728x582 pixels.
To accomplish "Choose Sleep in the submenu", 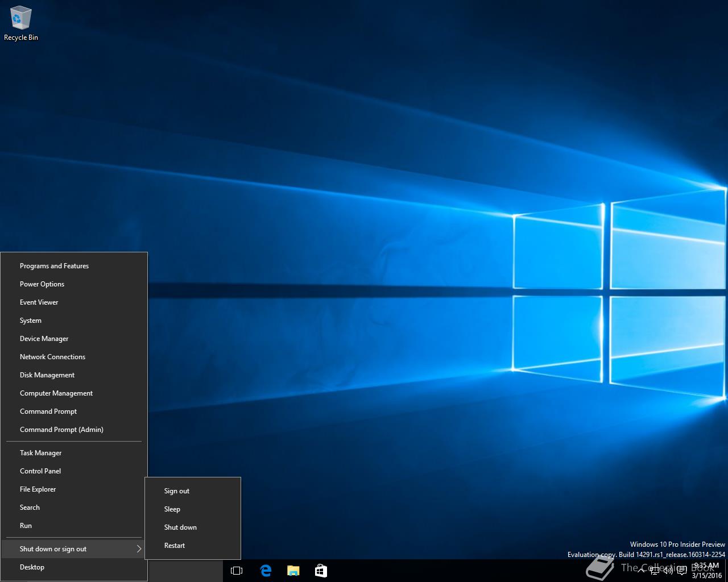I will click(193, 509).
